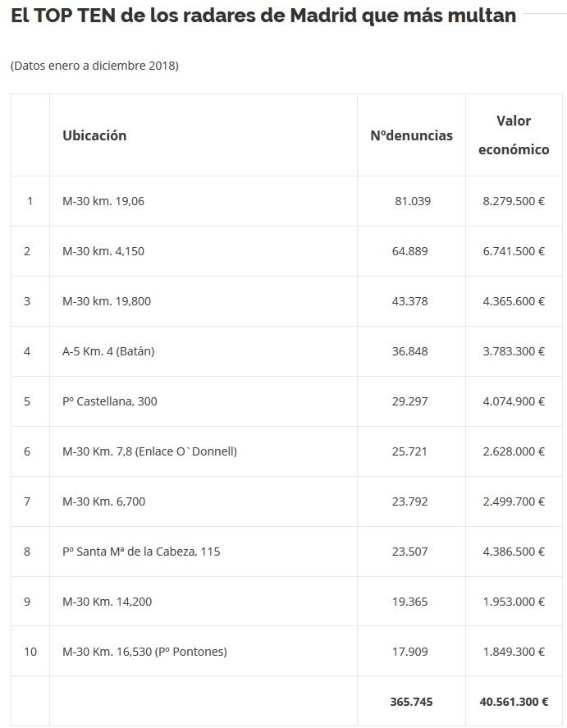Click the total 40.561.300 € value
Viewport: 567px width, 728px height.
pos(514,702)
